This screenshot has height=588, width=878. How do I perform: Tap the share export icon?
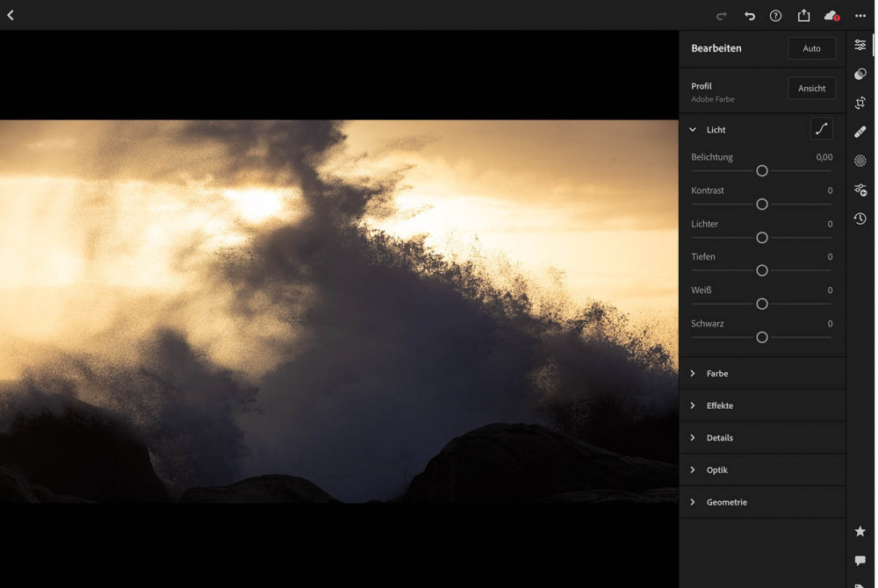[803, 16]
